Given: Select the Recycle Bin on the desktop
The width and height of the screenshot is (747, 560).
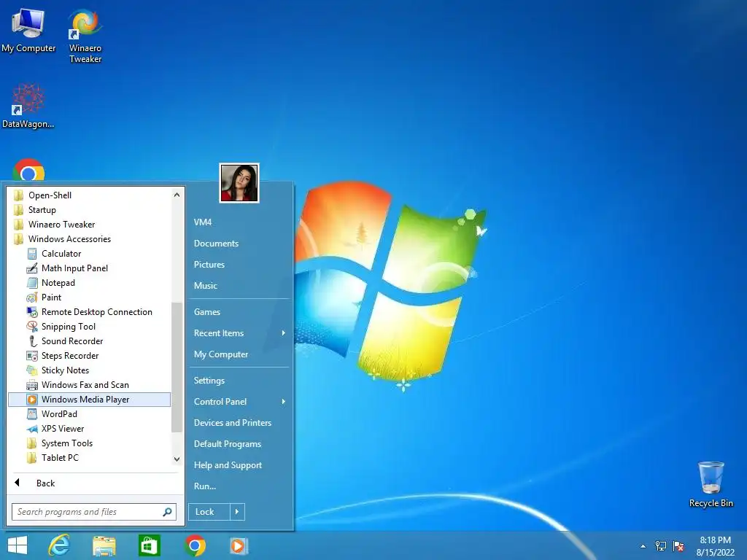Looking at the screenshot, I should tap(711, 484).
